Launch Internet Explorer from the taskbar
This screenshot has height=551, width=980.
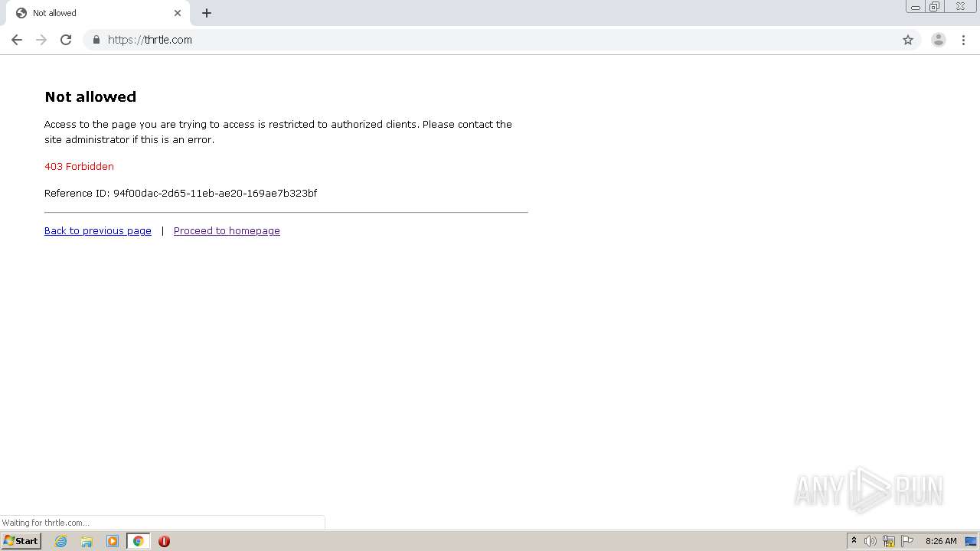point(61,541)
